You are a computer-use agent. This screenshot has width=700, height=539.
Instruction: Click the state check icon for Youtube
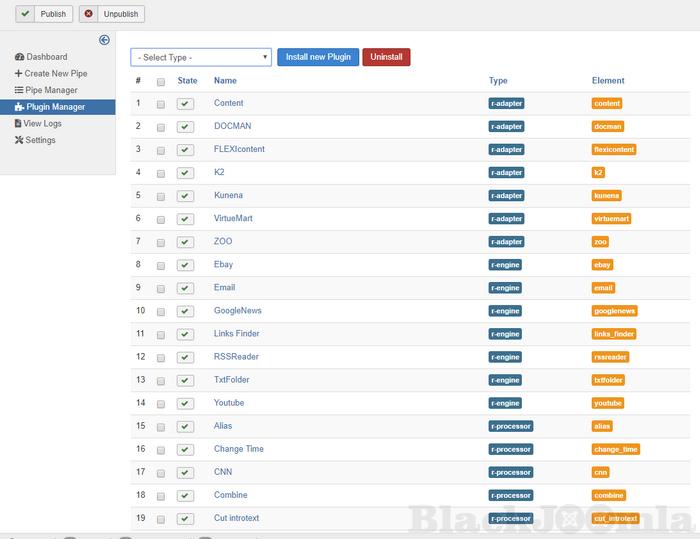(x=185, y=404)
